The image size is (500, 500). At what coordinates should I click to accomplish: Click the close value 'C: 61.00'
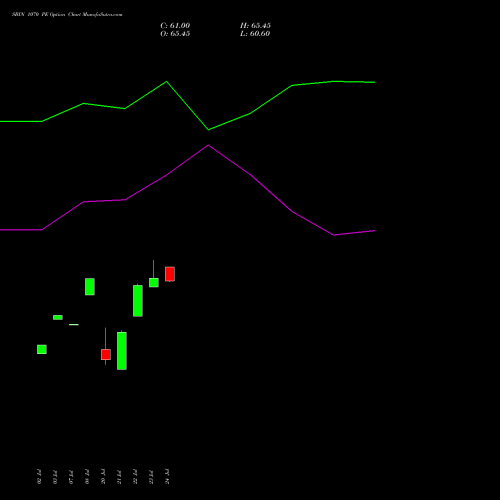click(175, 26)
